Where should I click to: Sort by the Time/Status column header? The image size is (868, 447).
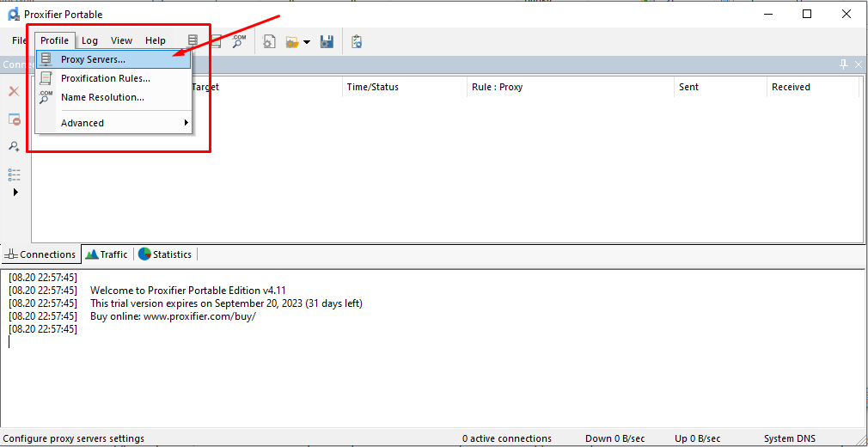(x=405, y=87)
